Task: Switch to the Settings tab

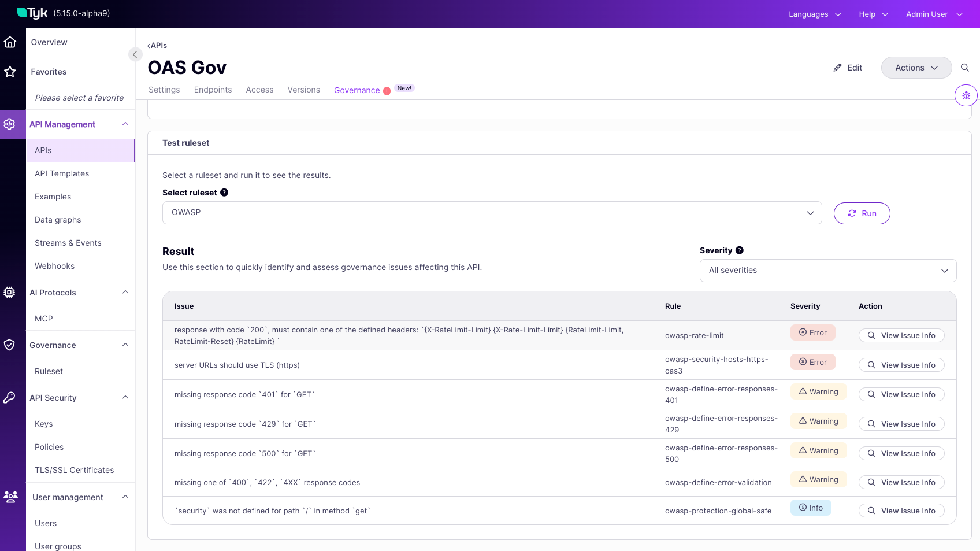Action: click(x=164, y=90)
